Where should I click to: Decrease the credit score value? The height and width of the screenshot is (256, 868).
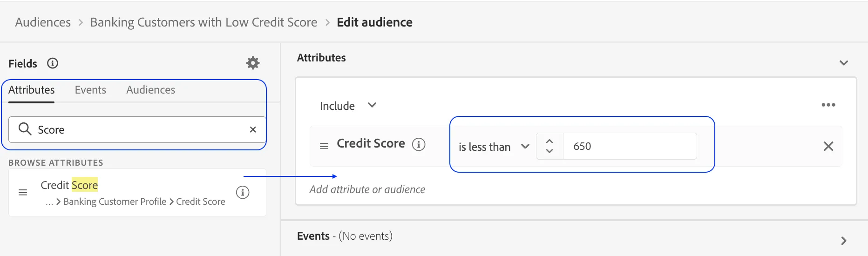pyautogui.click(x=549, y=151)
